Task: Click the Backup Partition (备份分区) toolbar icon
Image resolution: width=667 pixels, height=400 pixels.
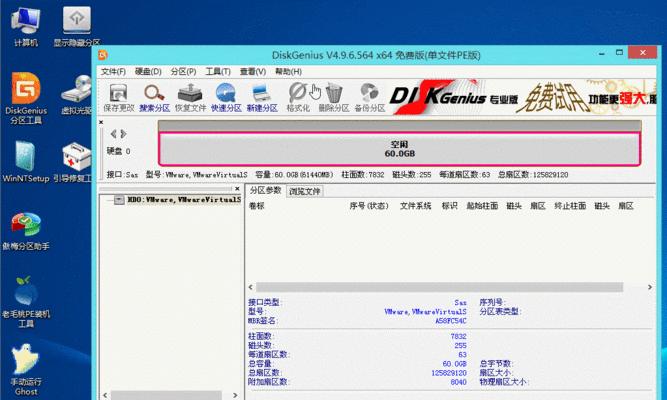Action: [370, 98]
